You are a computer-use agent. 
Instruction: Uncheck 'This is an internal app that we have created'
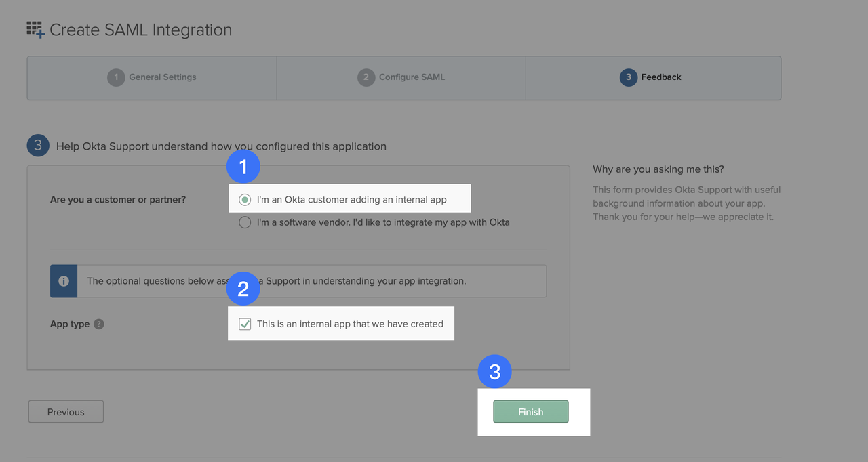pyautogui.click(x=244, y=324)
